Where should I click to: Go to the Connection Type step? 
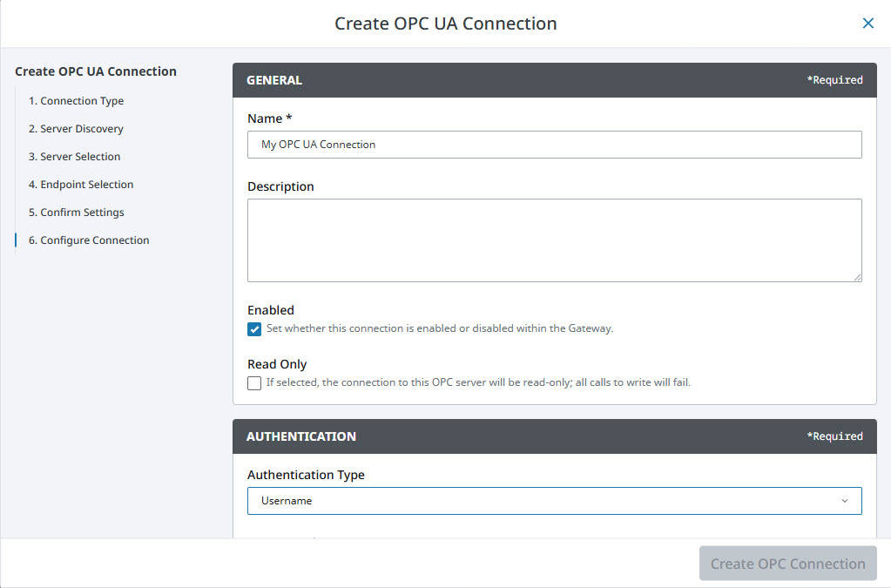(76, 100)
